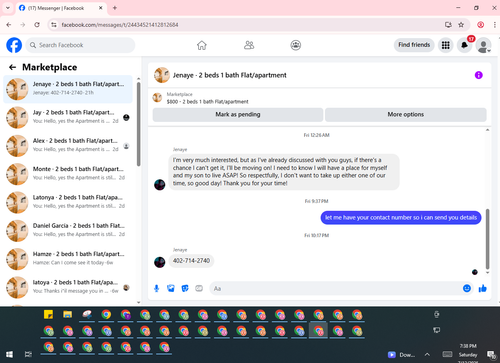Go back from the Marketplace list

(12, 67)
